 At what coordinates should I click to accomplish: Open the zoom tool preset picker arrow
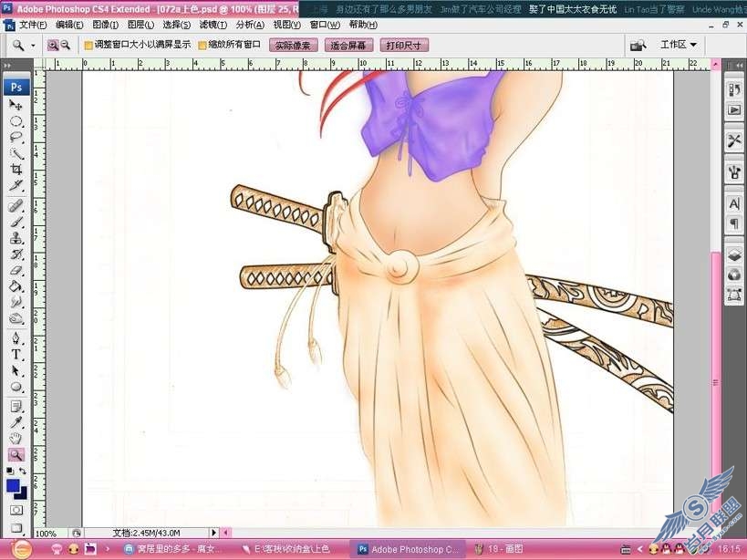tap(33, 46)
